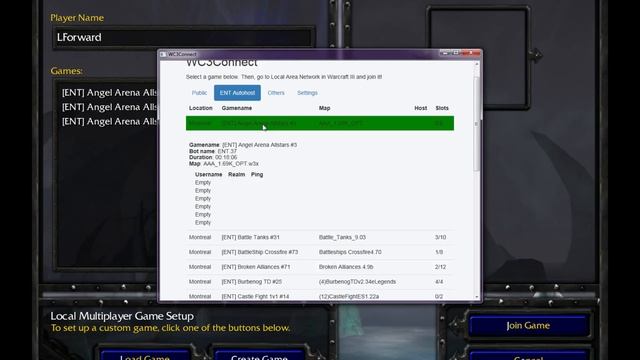Click the Map column header
640x360 pixels.
pos(324,108)
